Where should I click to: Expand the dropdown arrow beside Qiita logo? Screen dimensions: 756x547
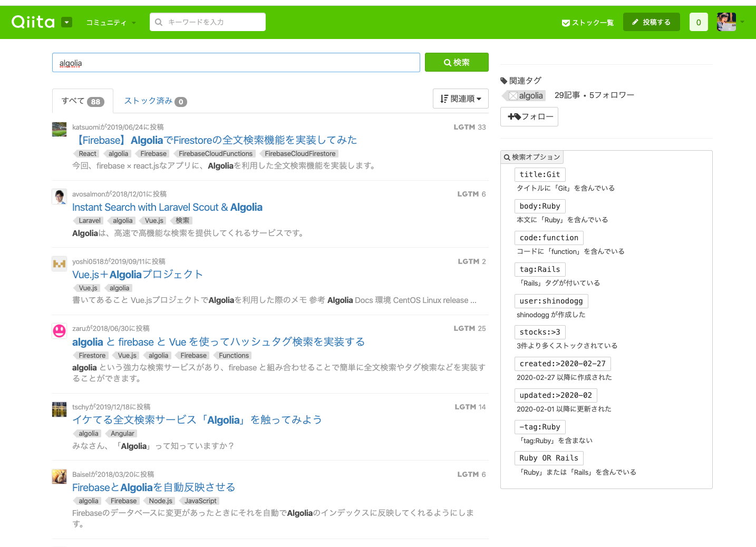coord(66,22)
